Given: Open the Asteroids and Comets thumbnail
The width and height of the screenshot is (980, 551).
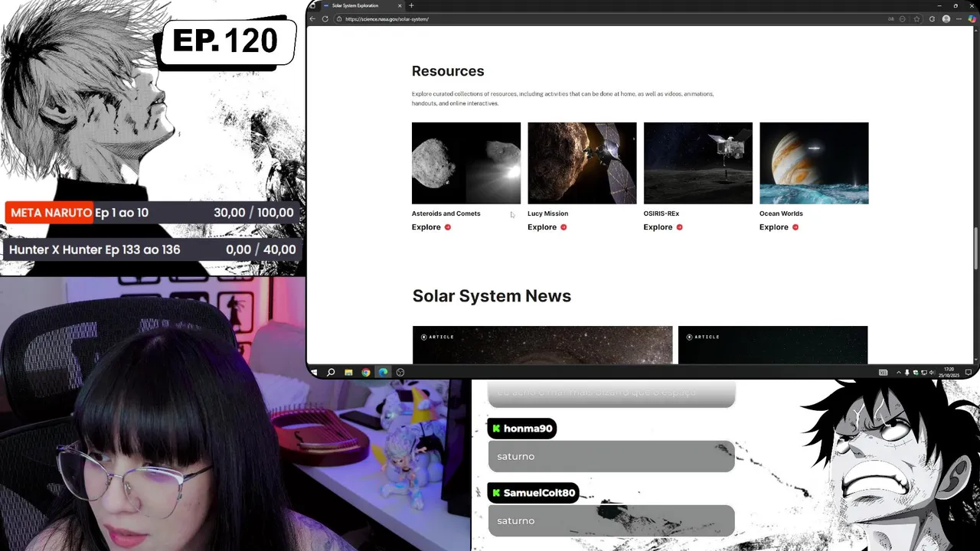Looking at the screenshot, I should point(466,163).
